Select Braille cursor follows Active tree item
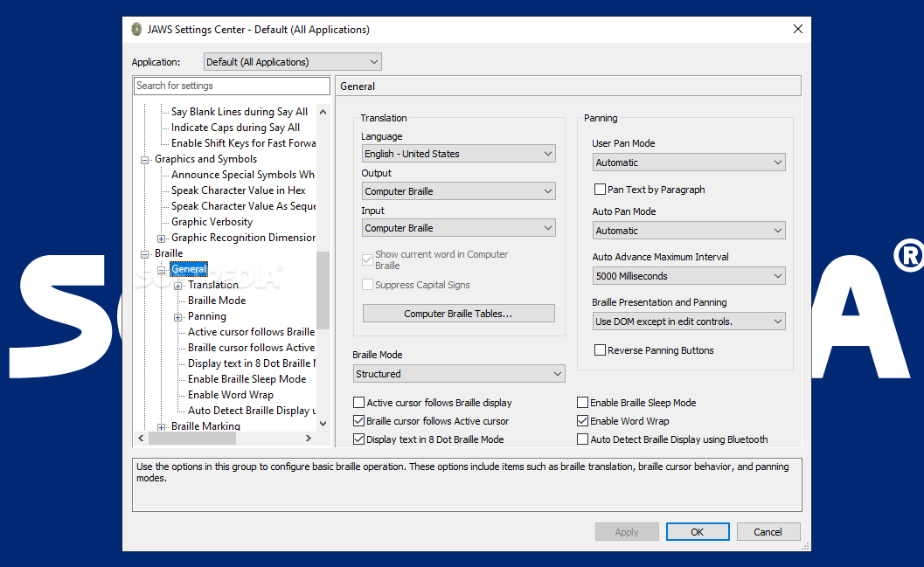This screenshot has height=567, width=924. [251, 348]
